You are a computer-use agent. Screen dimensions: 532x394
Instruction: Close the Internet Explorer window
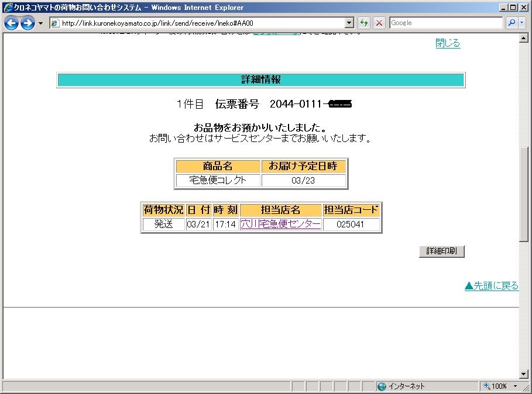pyautogui.click(x=523, y=7)
